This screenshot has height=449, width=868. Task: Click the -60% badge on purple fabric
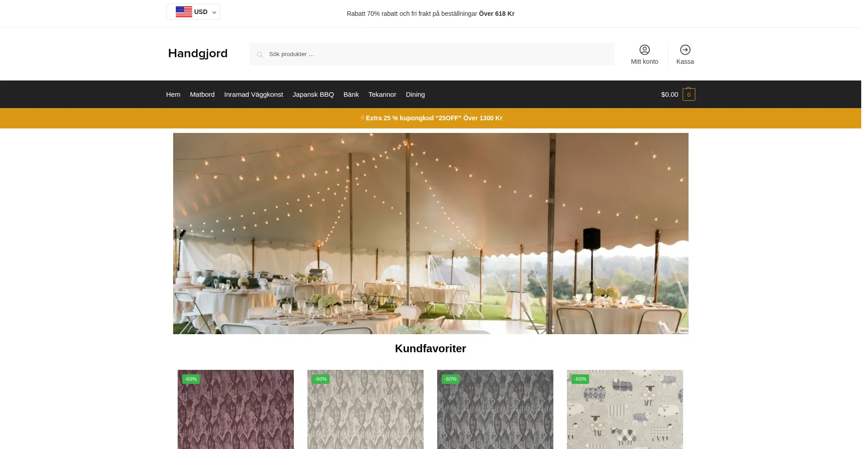pyautogui.click(x=191, y=379)
